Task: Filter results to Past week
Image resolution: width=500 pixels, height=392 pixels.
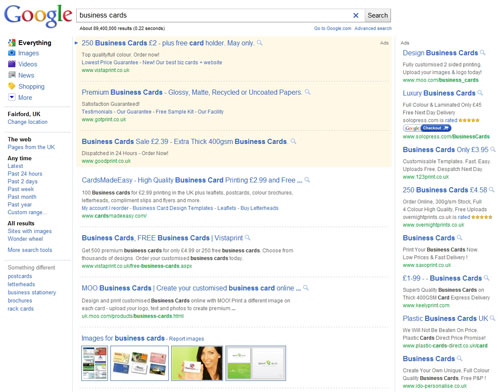Action: pyautogui.click(x=21, y=189)
